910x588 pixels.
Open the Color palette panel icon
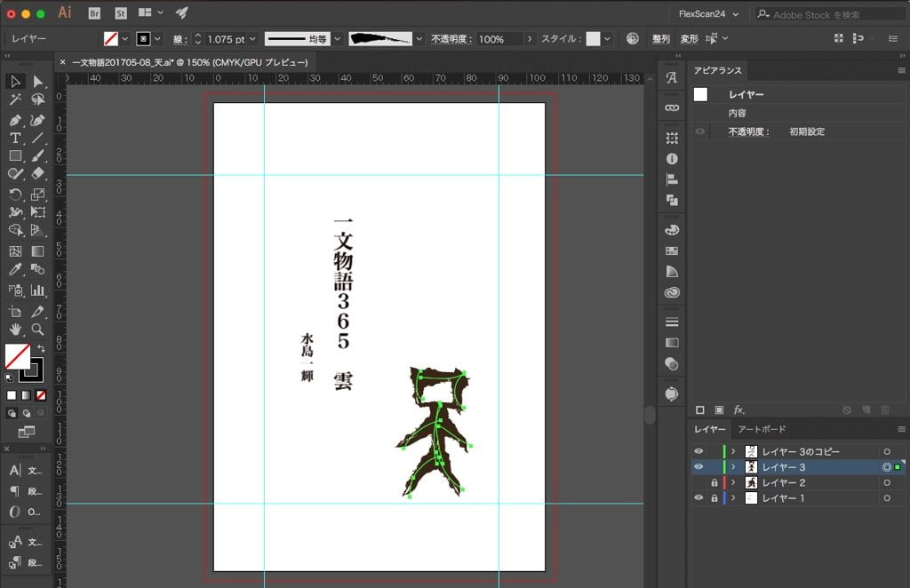pos(672,230)
